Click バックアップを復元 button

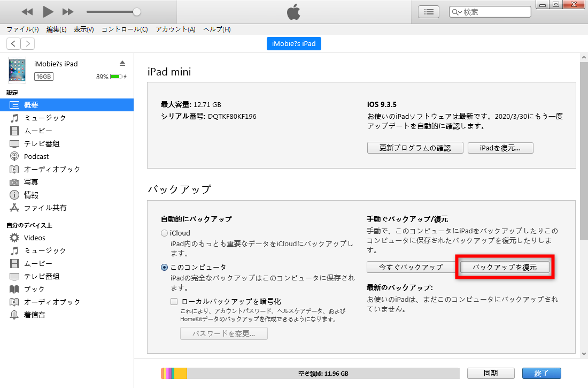point(505,267)
